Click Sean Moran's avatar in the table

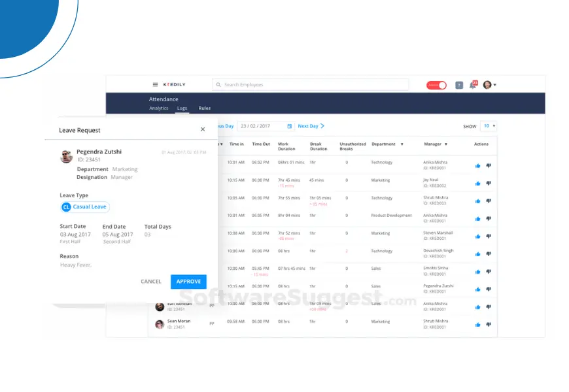click(x=160, y=324)
